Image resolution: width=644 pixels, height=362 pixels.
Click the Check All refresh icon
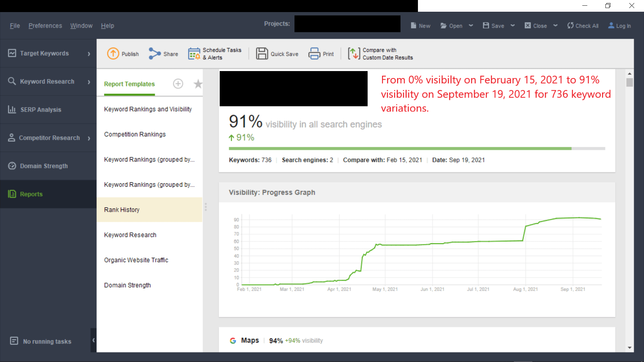[570, 25]
